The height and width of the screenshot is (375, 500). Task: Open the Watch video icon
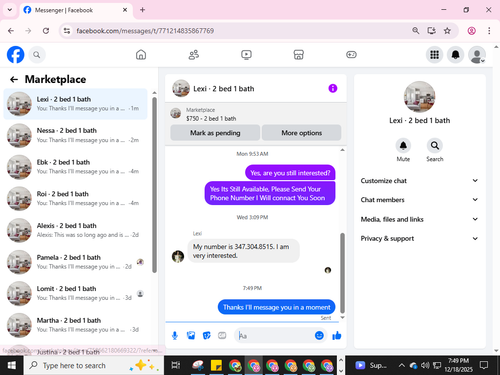(246, 55)
